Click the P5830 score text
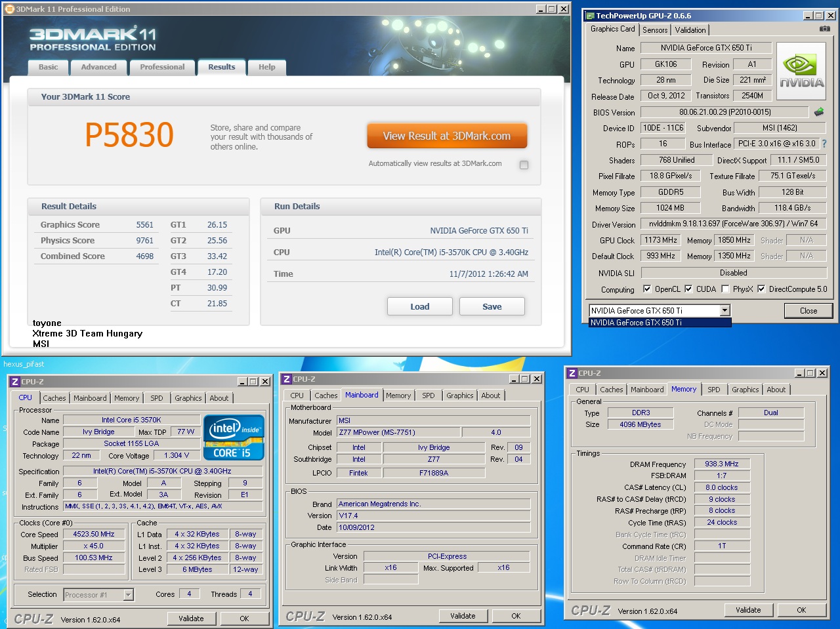Screen dimensions: 840x629 [129, 135]
